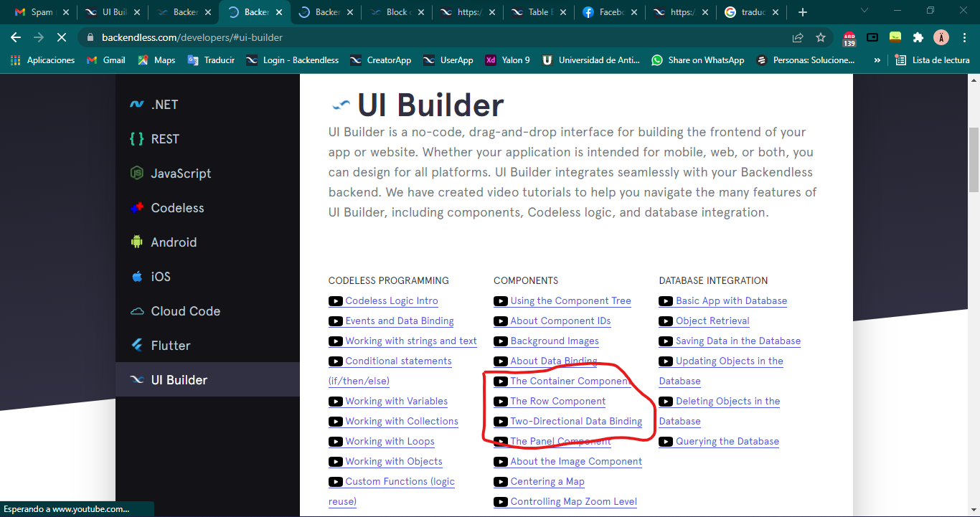The width and height of the screenshot is (980, 517).
Task: Open Working with strings and text link
Action: click(411, 341)
